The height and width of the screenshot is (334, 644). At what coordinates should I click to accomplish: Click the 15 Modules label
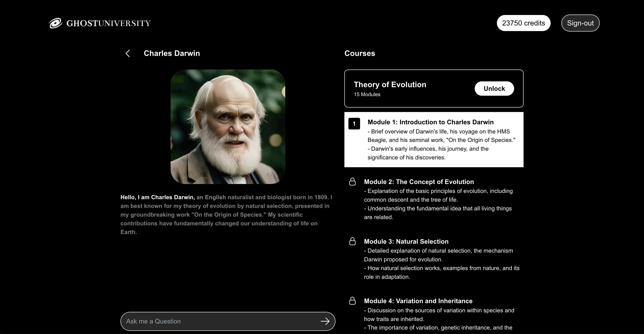point(367,94)
